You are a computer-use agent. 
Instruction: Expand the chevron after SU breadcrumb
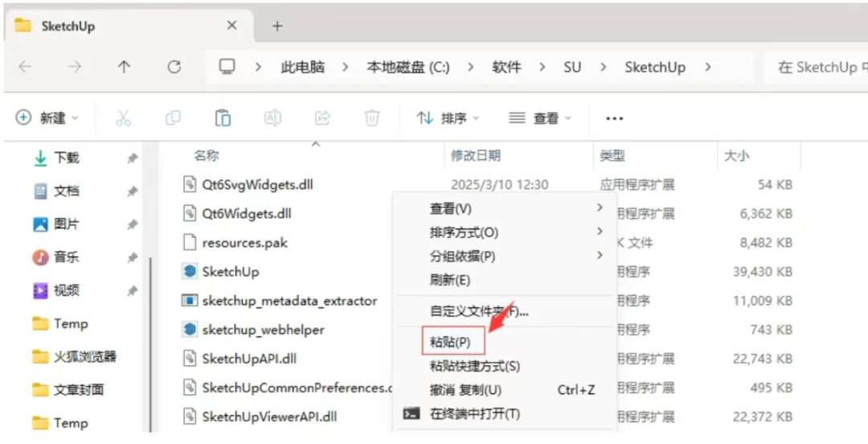tap(603, 67)
